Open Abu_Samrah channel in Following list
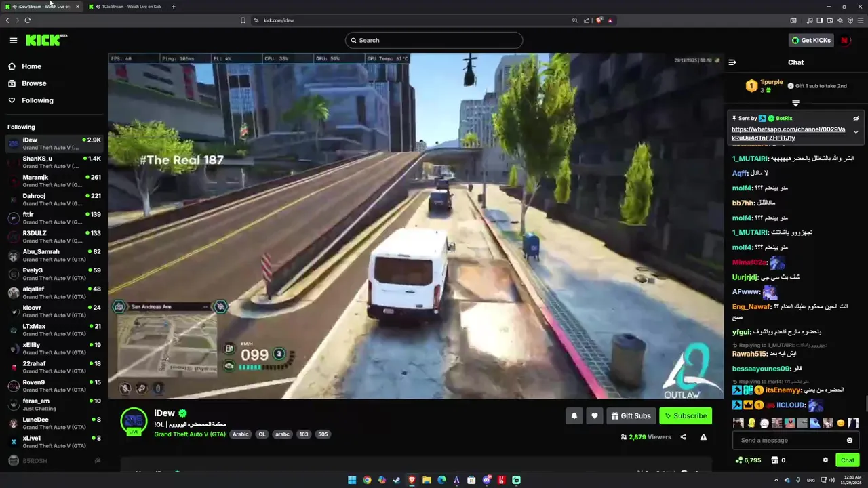Image resolution: width=868 pixels, height=488 pixels. (53, 256)
